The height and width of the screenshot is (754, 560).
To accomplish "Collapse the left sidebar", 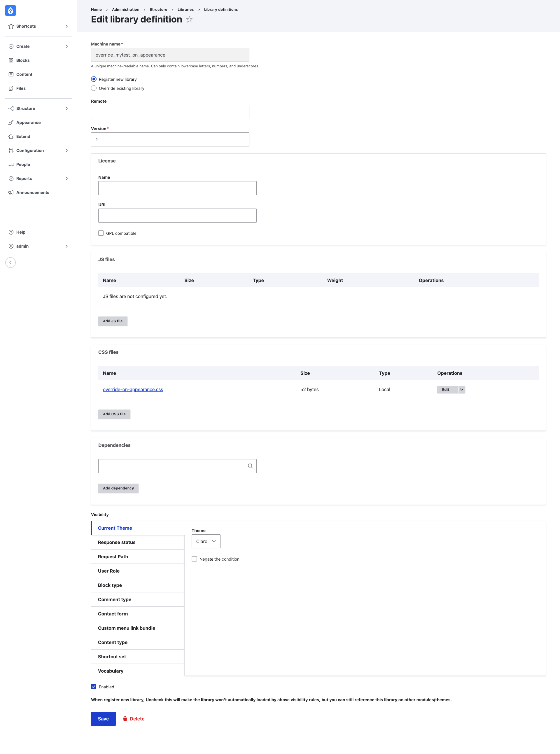I will coord(10,263).
